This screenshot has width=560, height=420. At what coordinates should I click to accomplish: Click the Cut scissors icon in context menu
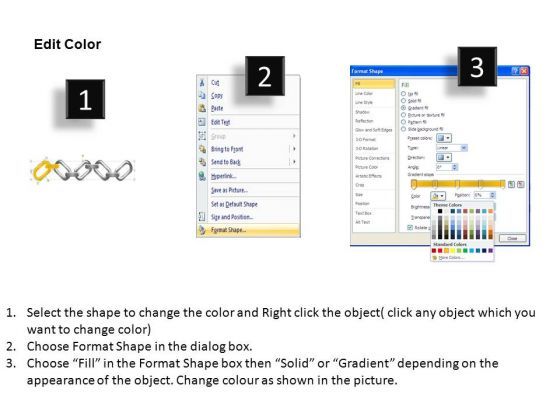pos(202,82)
